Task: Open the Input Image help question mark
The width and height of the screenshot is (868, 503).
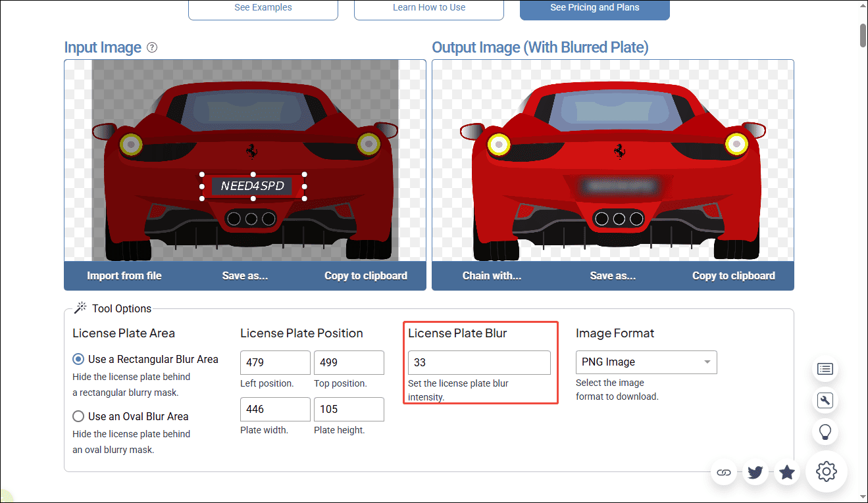Action: 152,47
